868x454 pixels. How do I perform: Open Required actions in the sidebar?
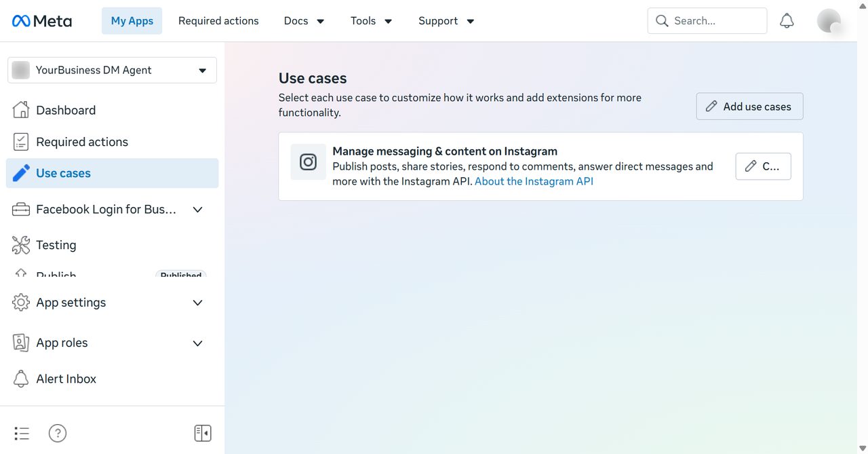(112, 142)
